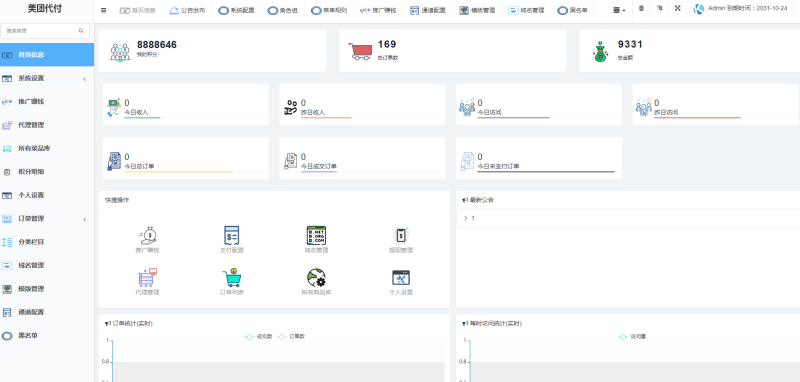The height and width of the screenshot is (382, 800).
Task: Open the tab list dropdown in top bar
Action: 619,10
